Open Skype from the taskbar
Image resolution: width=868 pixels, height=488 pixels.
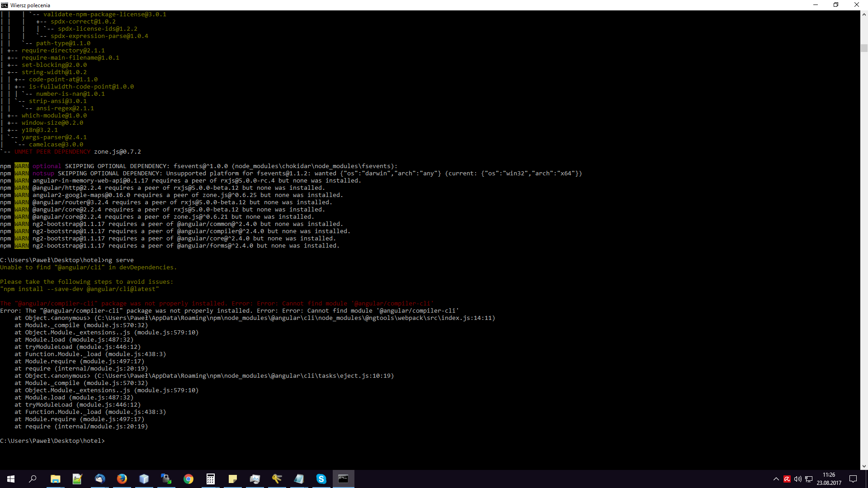click(321, 479)
